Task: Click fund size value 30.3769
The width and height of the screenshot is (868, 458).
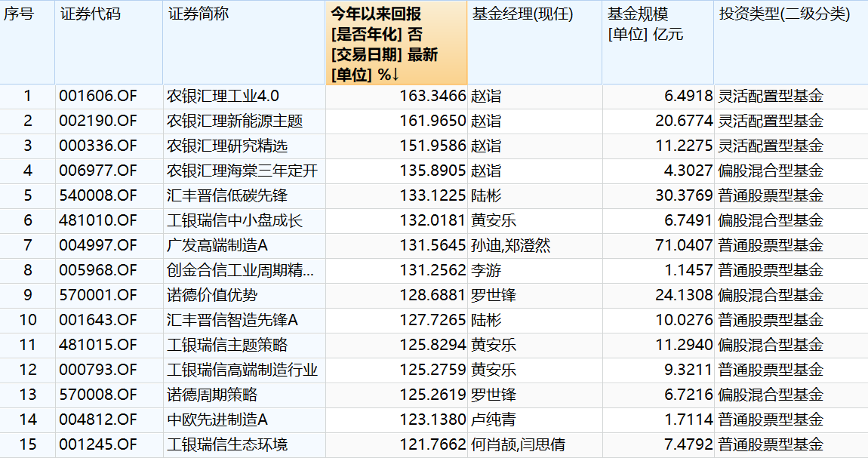Action: click(685, 196)
